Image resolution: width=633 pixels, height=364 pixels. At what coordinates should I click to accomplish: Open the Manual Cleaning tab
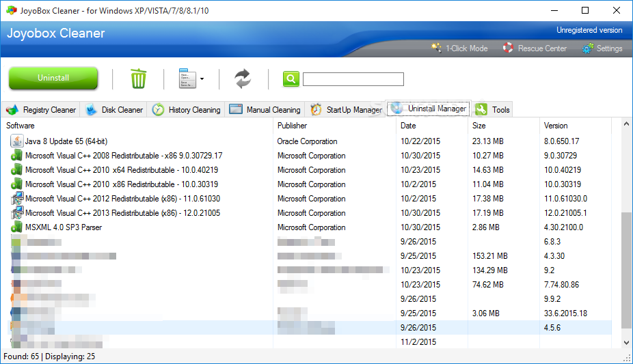(265, 110)
